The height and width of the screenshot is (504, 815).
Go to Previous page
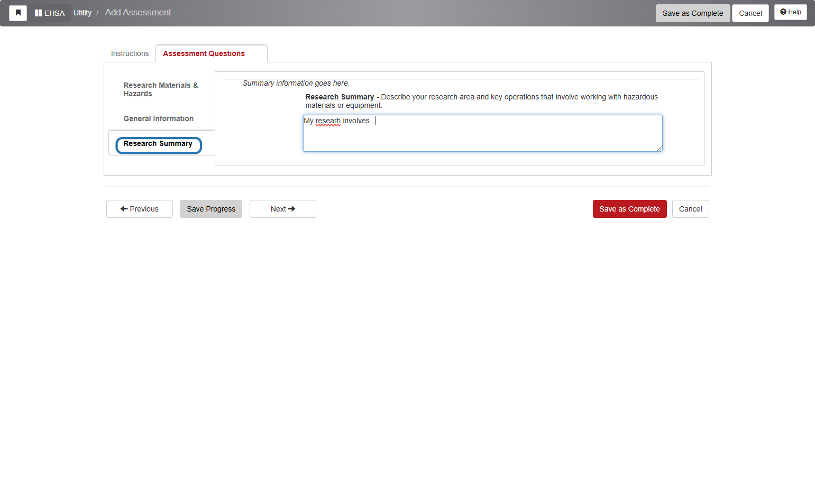(140, 209)
